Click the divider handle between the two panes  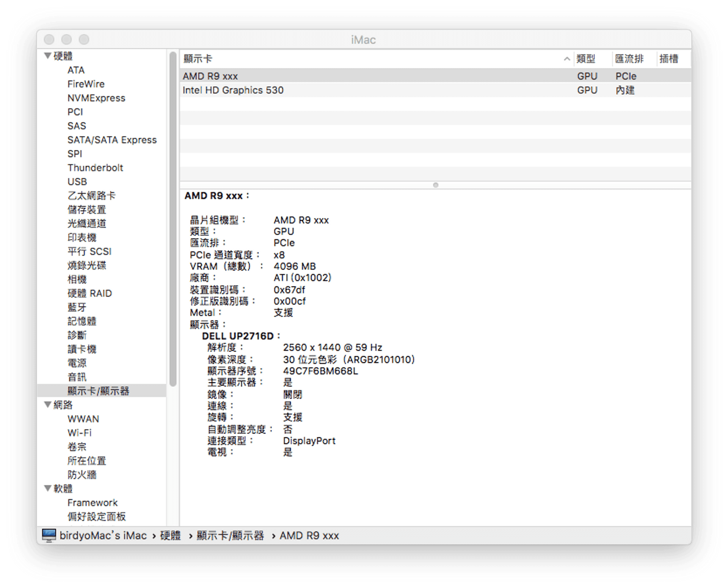click(436, 185)
